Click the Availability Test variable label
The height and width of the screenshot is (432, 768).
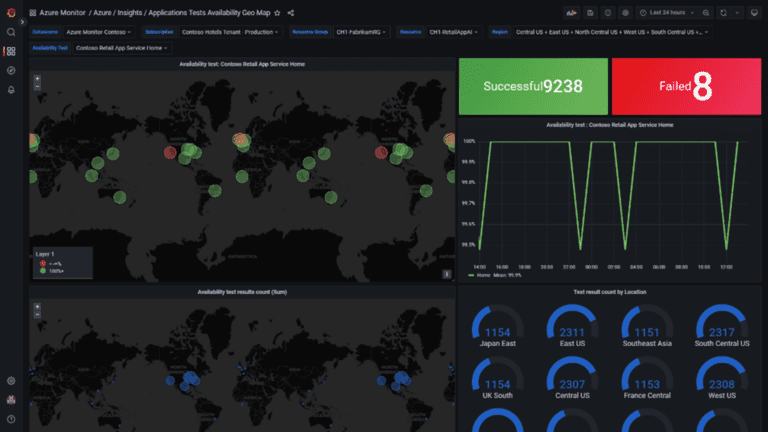[50, 48]
